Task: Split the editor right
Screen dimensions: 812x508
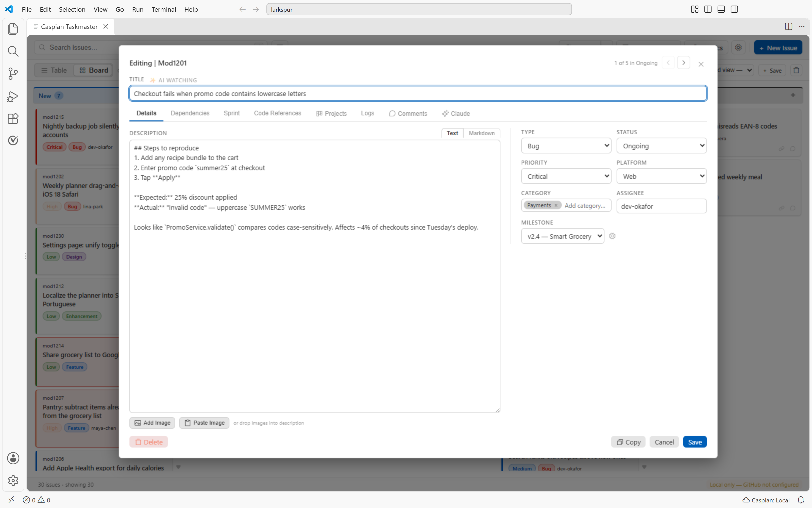Action: coord(788,26)
